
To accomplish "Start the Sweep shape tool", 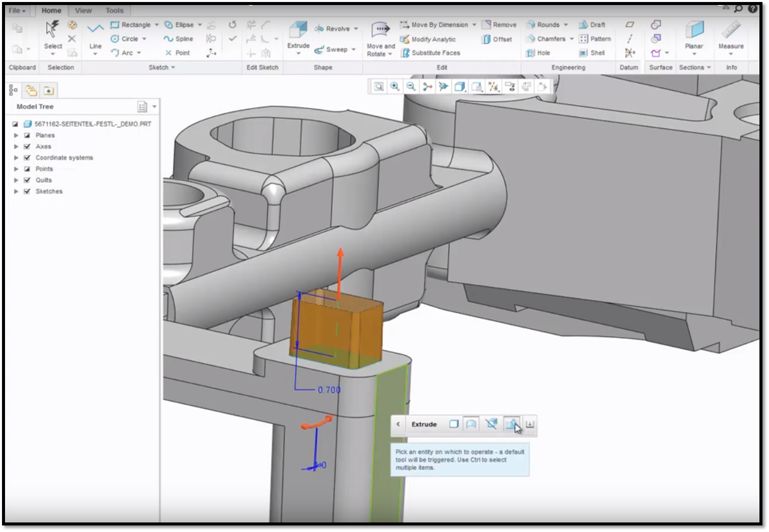I will tap(331, 49).
